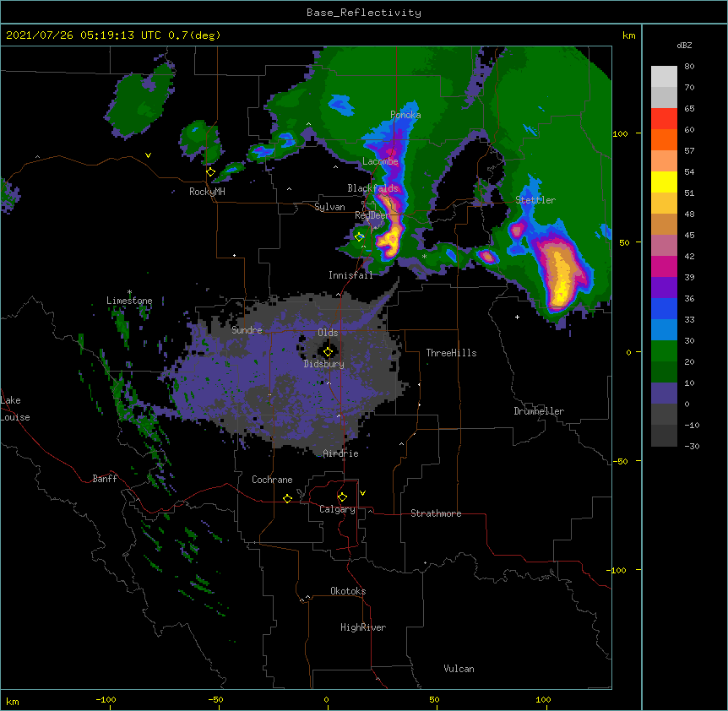The height and width of the screenshot is (711, 728).
Task: Click the Sundre town label
Action: click(x=247, y=330)
